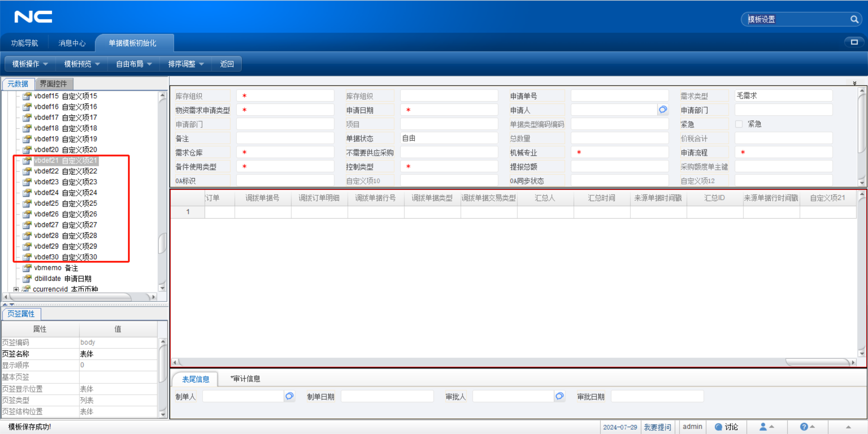Click the 单据状态 field showing 自由
The image size is (868, 434).
[x=449, y=138]
